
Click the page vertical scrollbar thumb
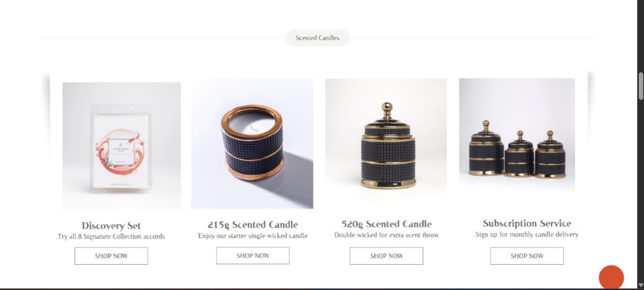pos(641,86)
